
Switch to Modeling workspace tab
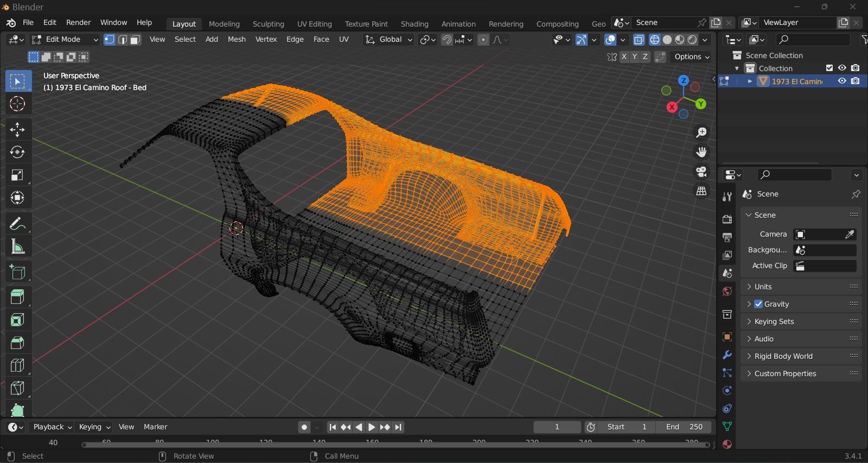point(224,24)
